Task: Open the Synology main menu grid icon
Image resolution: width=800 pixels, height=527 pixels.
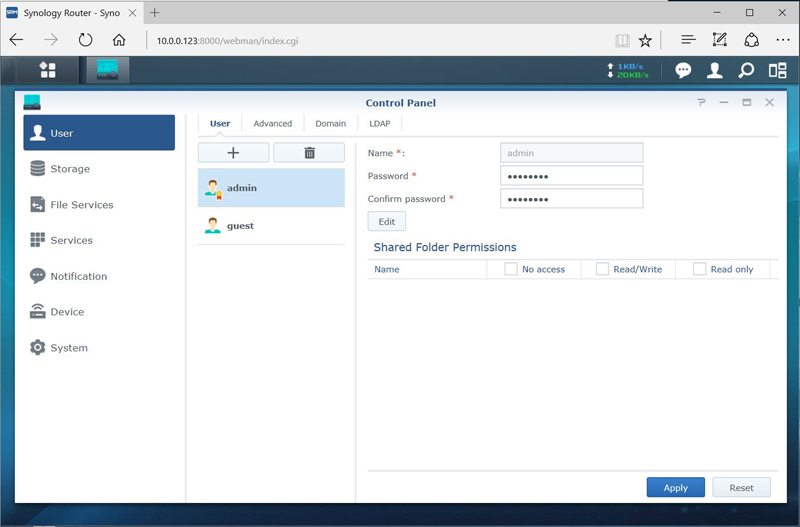Action: [47, 70]
